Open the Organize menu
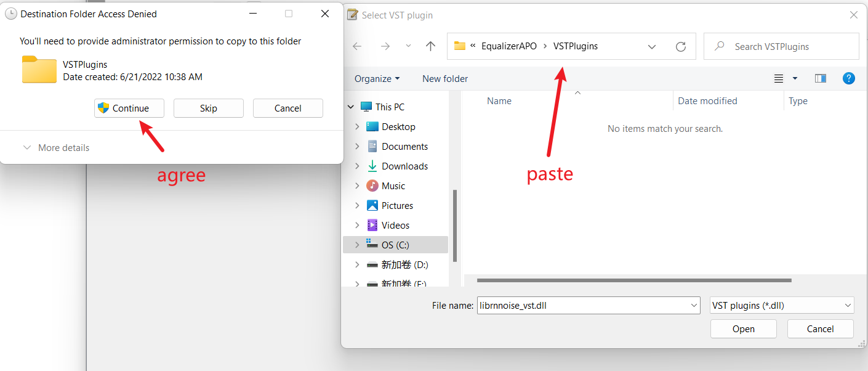 click(x=377, y=79)
